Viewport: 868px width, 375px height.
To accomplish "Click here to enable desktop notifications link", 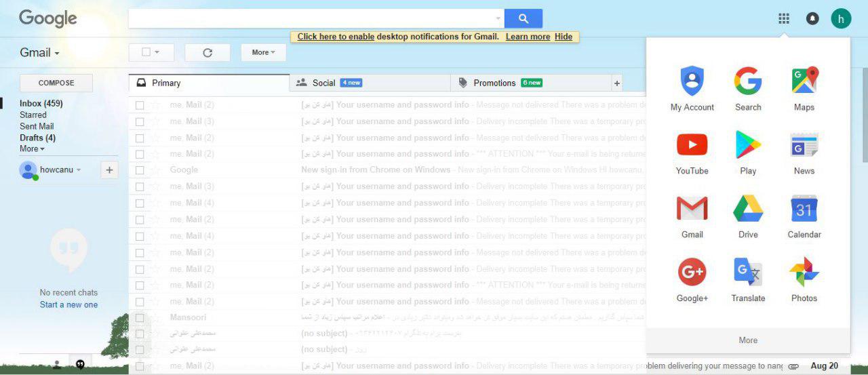I will pyautogui.click(x=336, y=37).
